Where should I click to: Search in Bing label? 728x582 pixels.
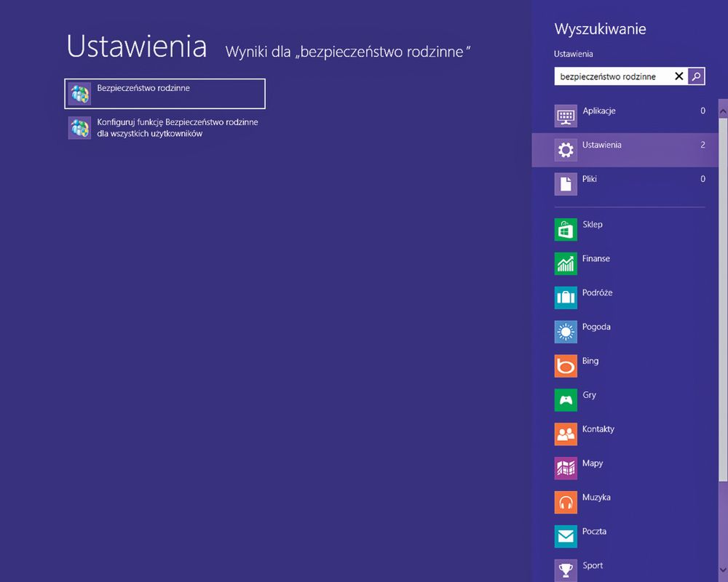click(x=590, y=361)
